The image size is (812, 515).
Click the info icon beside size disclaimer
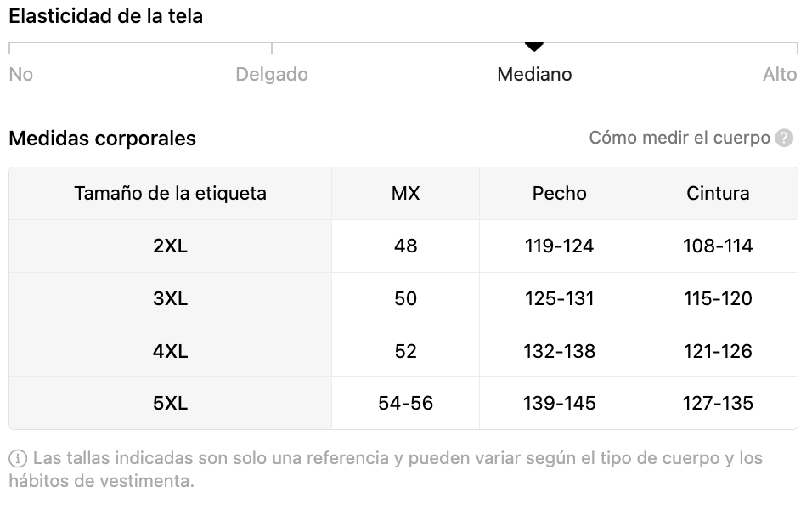[x=18, y=459]
